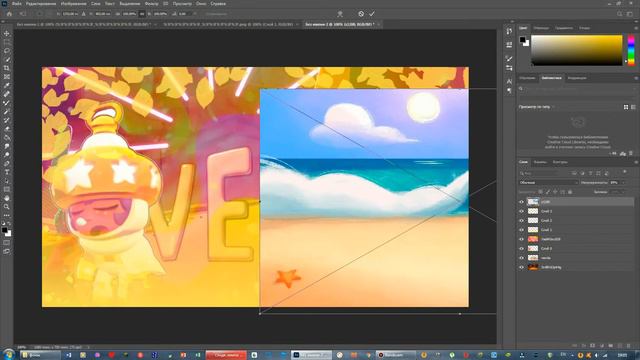The image size is (640, 360).
Task: Open Libraries panel options menu
Action: pyautogui.click(x=636, y=78)
